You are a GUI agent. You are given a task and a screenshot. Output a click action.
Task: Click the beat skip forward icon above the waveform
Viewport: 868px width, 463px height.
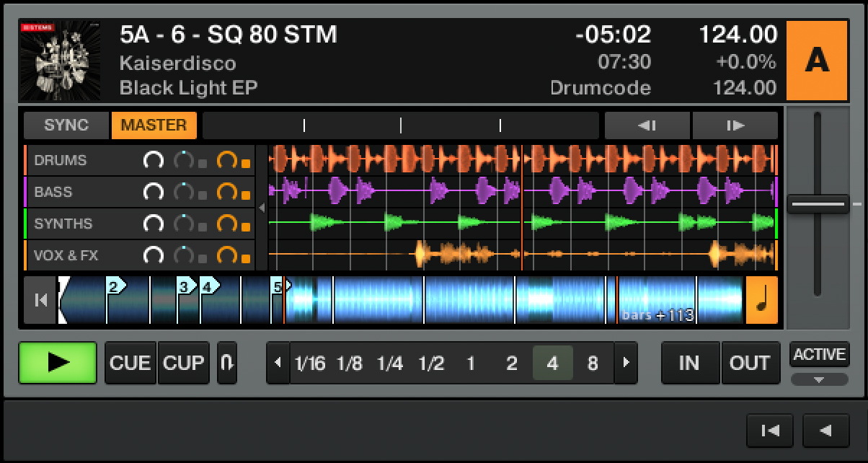[x=735, y=125]
